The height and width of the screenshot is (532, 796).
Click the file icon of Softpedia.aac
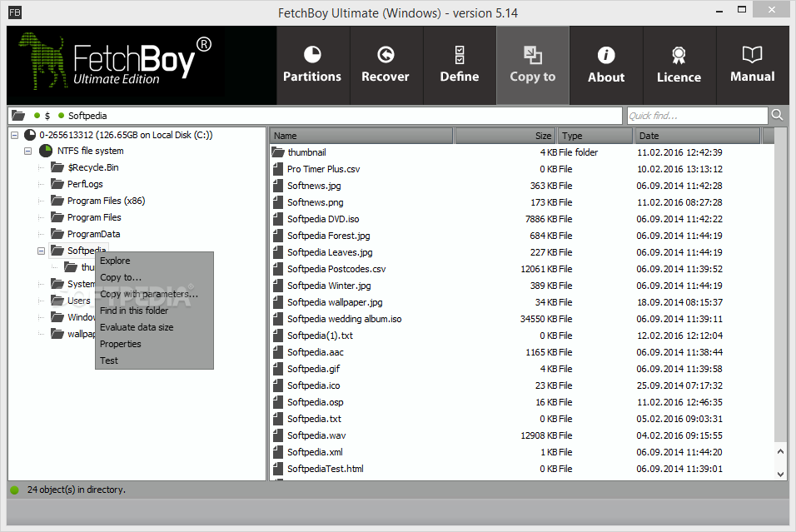(278, 352)
